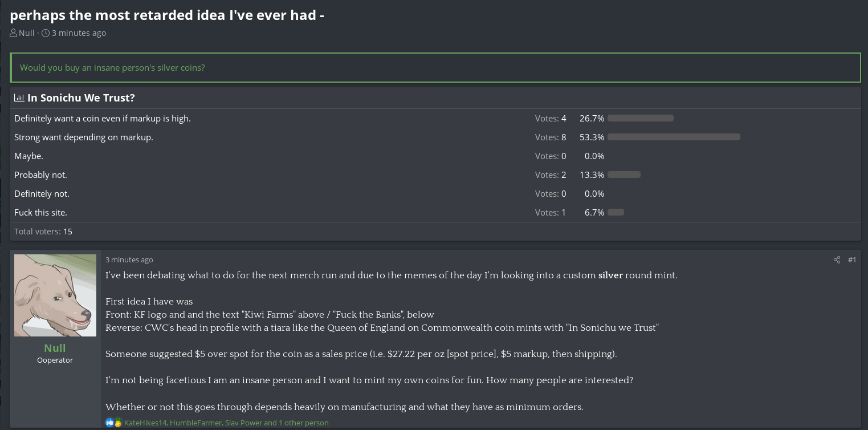The image size is (868, 430).
Task: Click the clock icon beside thread timestamp
Action: (x=46, y=33)
